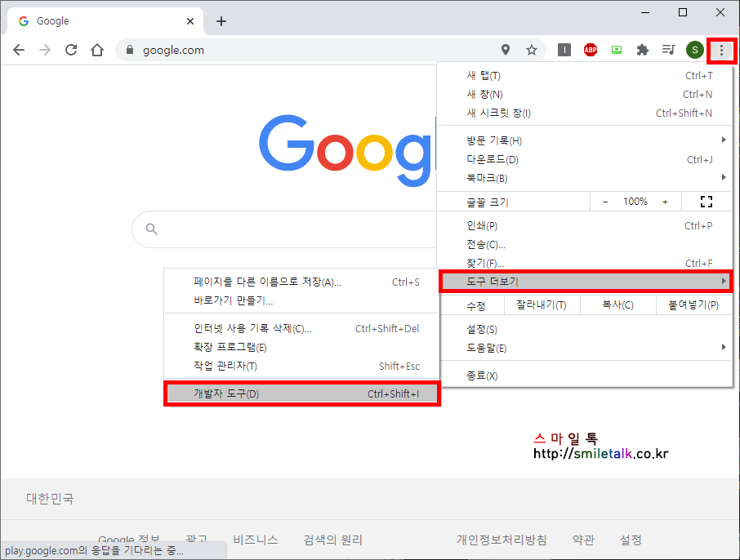This screenshot has height=560, width=740.
Task: Open 작업 관리자(T) task manager
Action: point(301,367)
